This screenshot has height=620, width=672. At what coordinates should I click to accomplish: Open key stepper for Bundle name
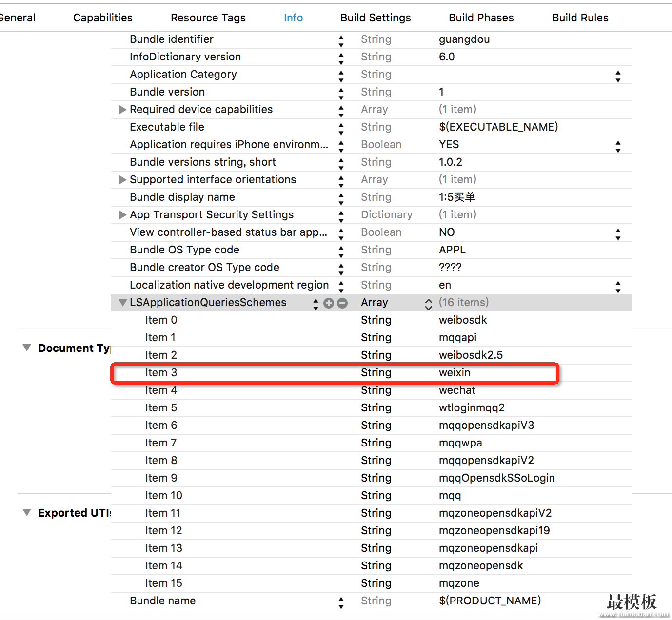[341, 602]
